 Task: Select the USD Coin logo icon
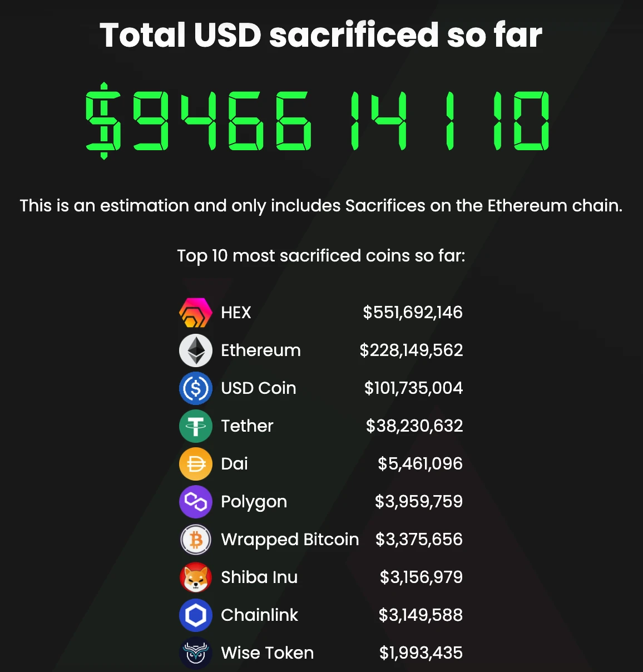tap(196, 388)
